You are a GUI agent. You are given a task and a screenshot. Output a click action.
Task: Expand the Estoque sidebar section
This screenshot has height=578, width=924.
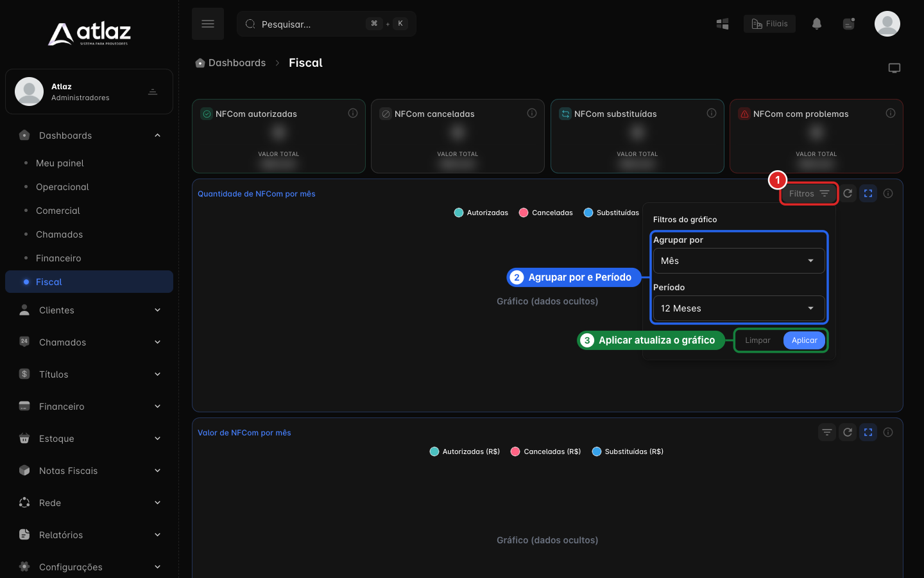pos(89,439)
